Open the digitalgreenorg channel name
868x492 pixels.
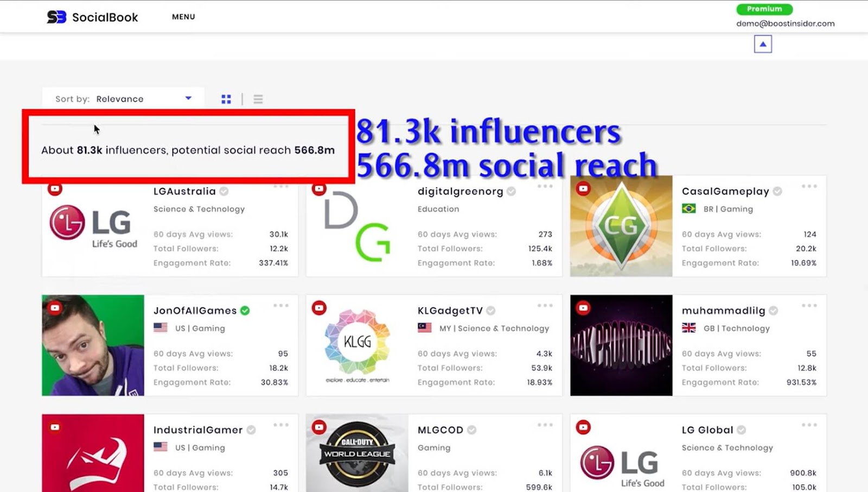click(x=460, y=191)
